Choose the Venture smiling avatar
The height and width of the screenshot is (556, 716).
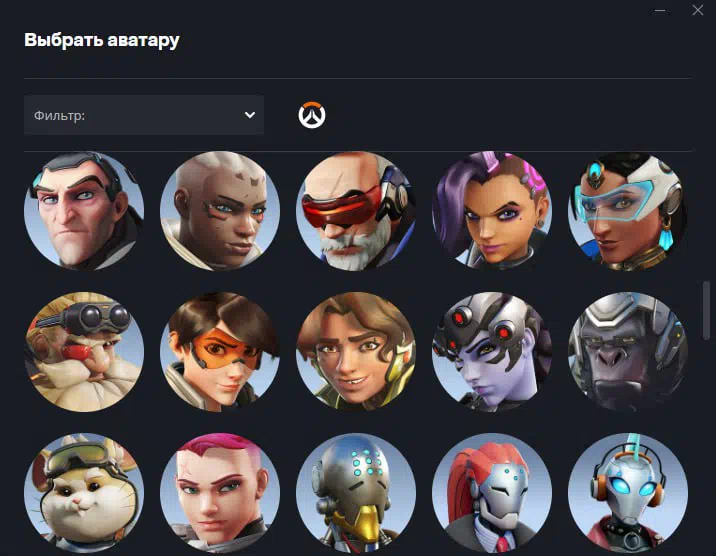[356, 352]
